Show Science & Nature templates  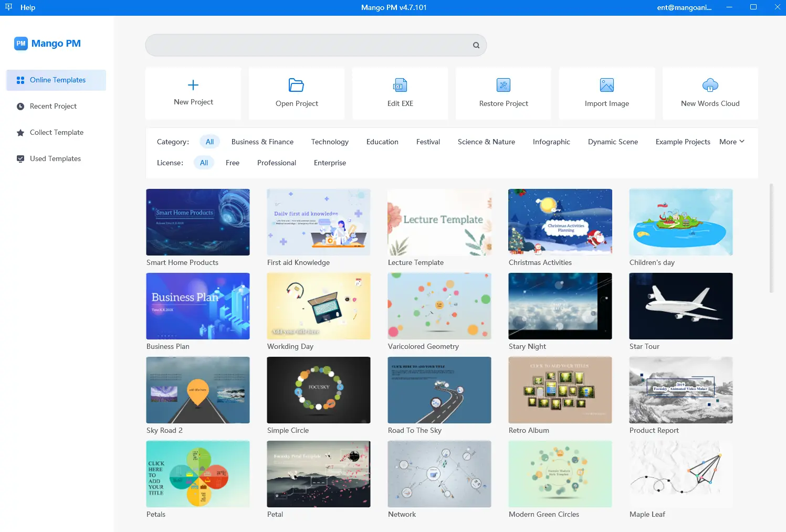(486, 142)
